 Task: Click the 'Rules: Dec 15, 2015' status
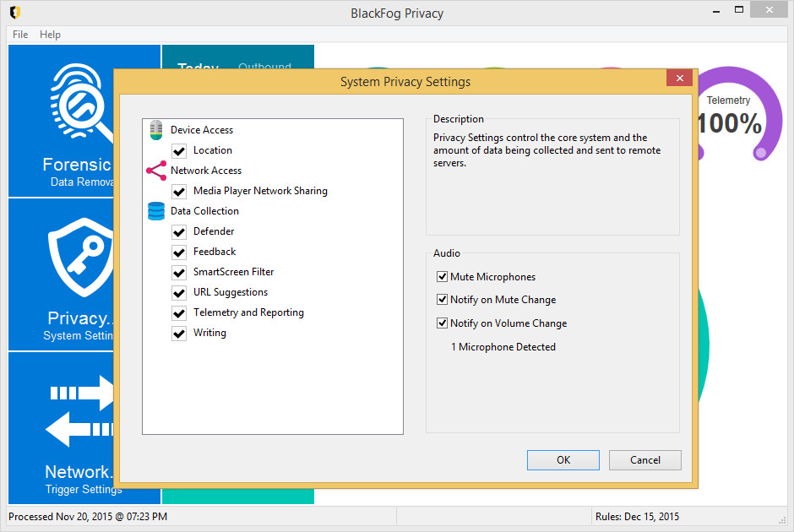(637, 516)
